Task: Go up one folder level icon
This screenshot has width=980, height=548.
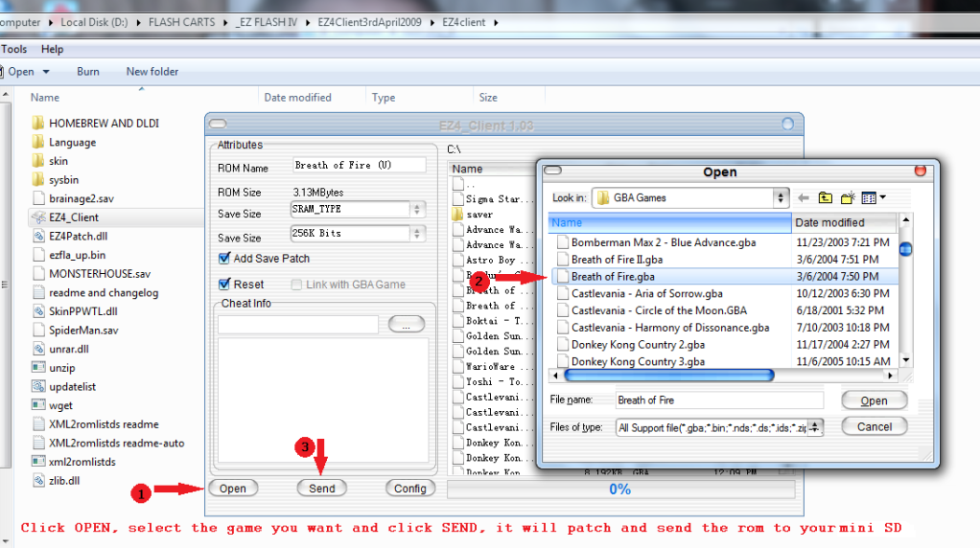Action: pos(825,198)
